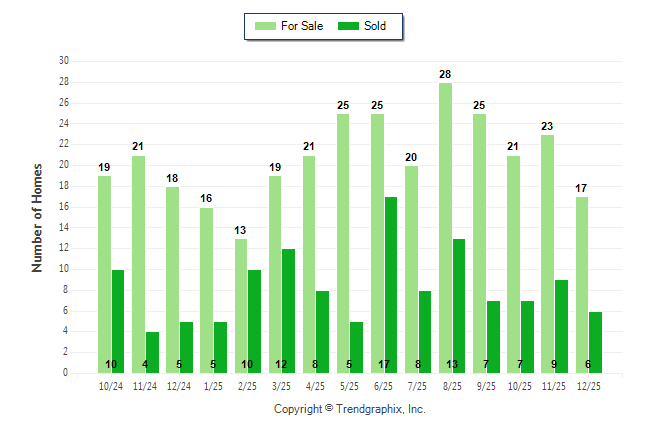Viewport: 646px width, 434px height.
Task: Toggle the Sold legend label
Action: (x=375, y=26)
